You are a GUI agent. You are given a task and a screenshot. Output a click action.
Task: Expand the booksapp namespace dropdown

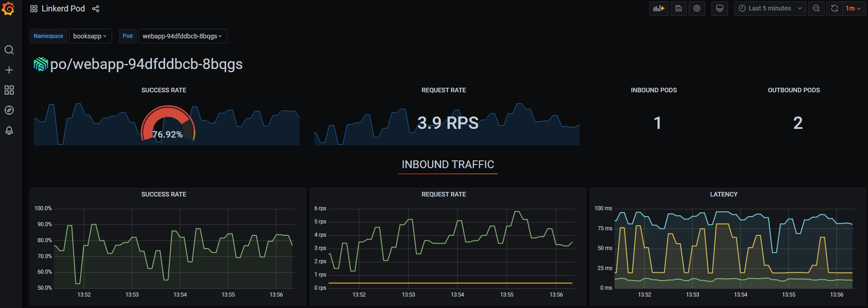(90, 36)
